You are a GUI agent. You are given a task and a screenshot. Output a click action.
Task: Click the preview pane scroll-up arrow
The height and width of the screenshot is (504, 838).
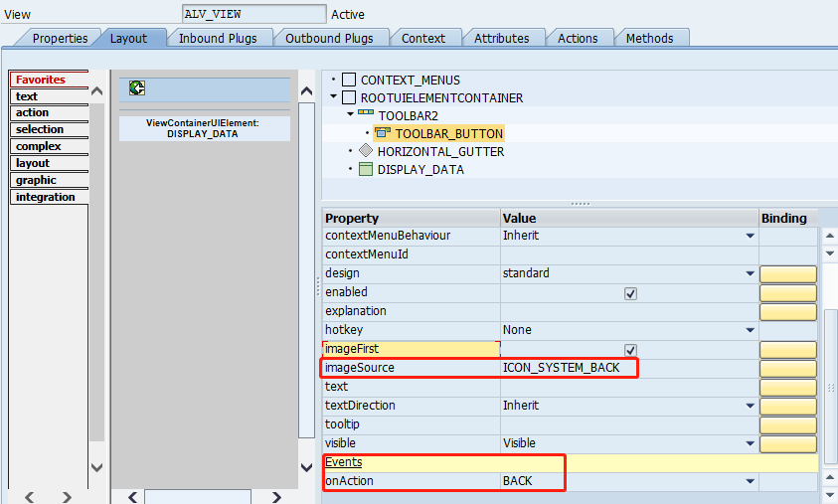tap(306, 91)
